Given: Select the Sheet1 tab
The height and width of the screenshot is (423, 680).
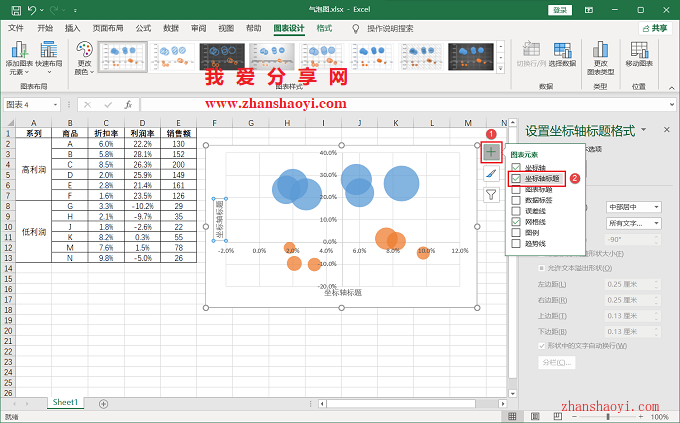Looking at the screenshot, I should 65,402.
